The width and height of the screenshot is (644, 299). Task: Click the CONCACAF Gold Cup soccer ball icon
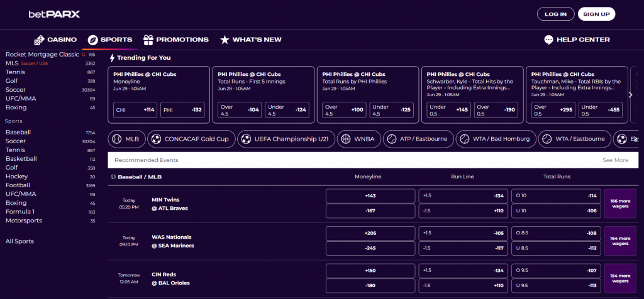[156, 139]
